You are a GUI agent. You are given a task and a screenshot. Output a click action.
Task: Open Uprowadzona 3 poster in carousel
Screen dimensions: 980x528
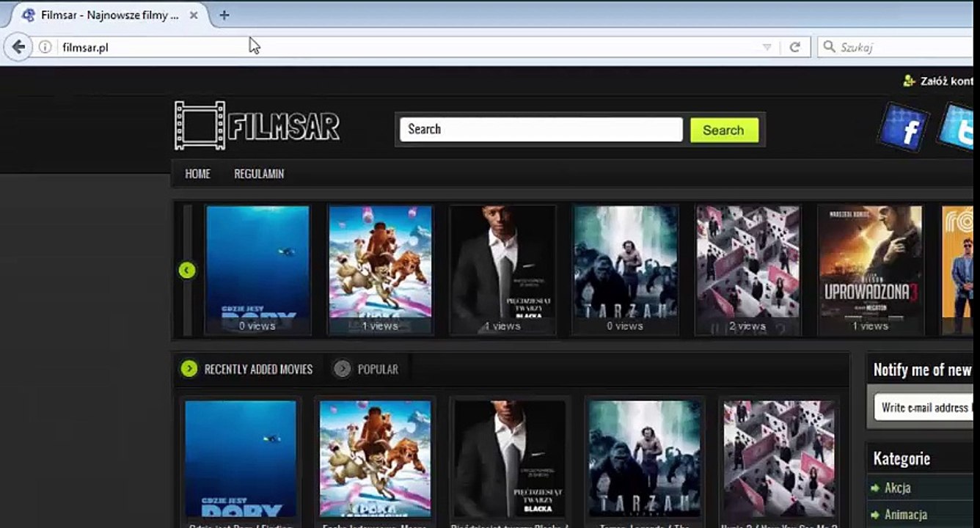click(x=870, y=270)
